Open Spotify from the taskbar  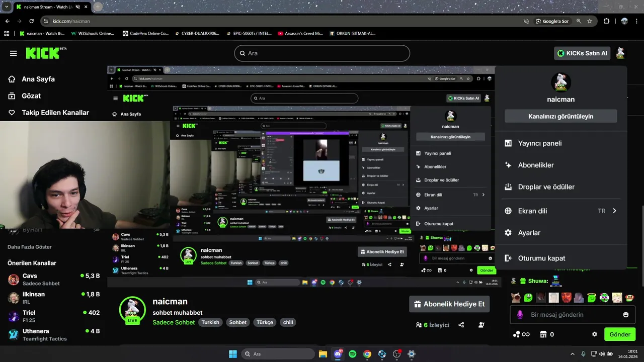tap(353, 354)
